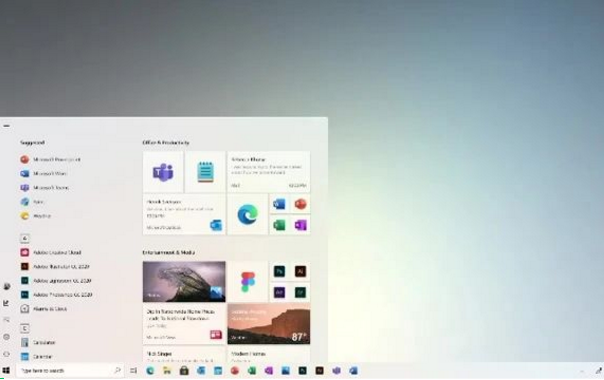Open the user account icon in Start rail
The image size is (604, 380).
tap(7, 286)
